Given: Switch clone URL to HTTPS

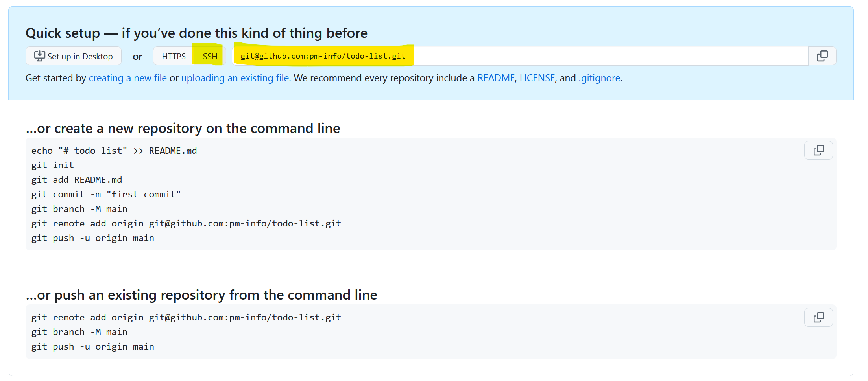Looking at the screenshot, I should (x=174, y=56).
